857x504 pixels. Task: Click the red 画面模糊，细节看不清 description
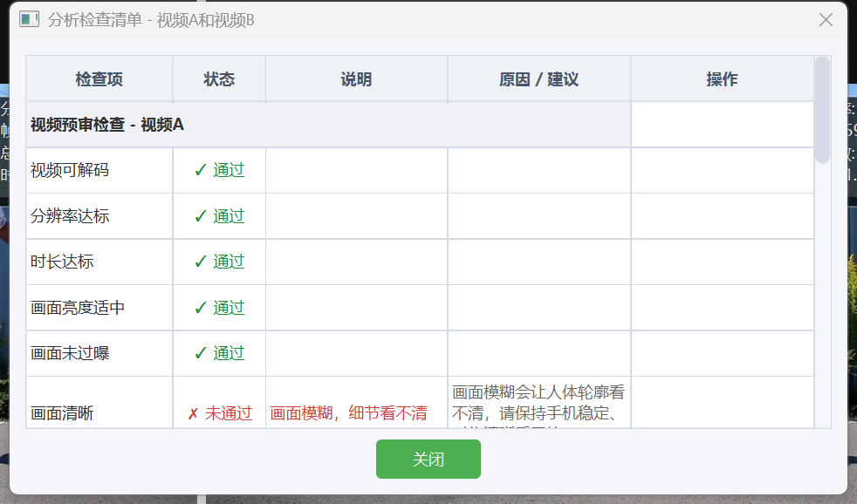point(349,413)
